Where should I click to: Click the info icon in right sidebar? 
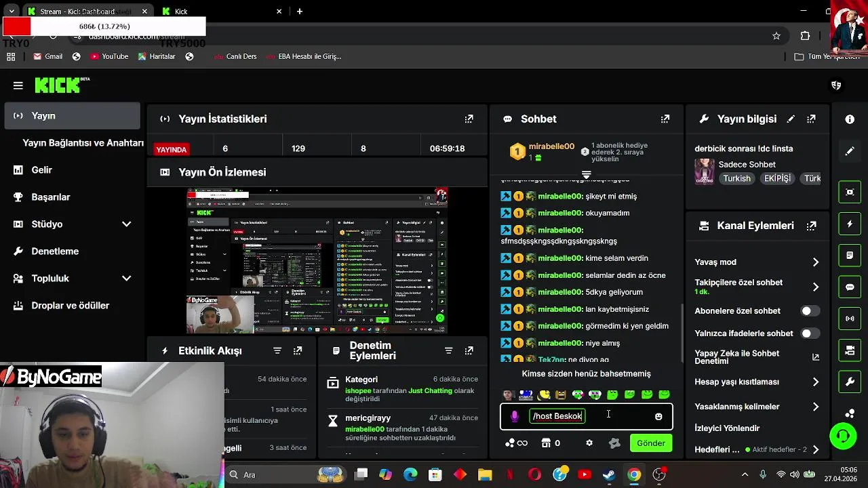pos(850,119)
